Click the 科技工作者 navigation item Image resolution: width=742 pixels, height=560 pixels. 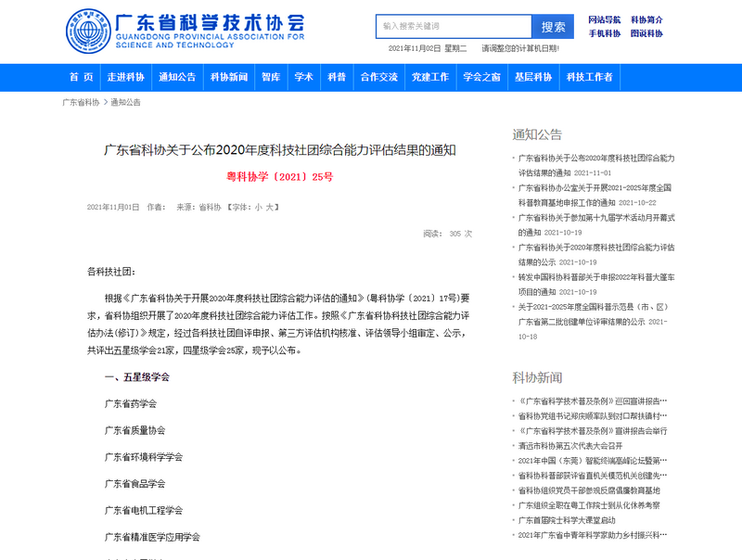(x=590, y=77)
